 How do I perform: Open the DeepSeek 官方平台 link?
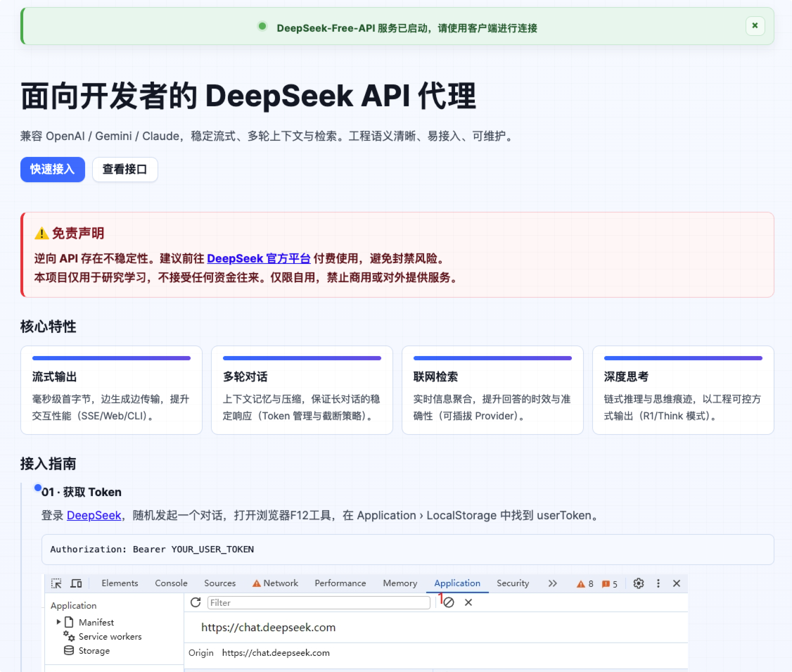[259, 258]
